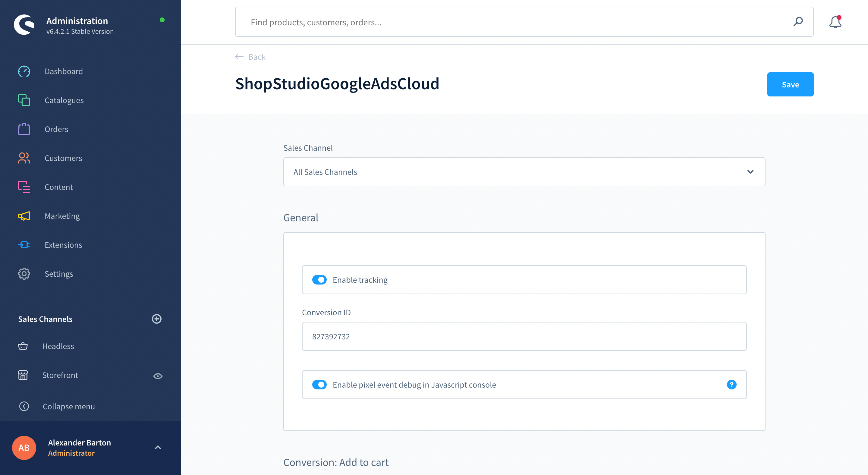Click the AB user avatar
Screen dimensions: 868x475
coord(24,448)
